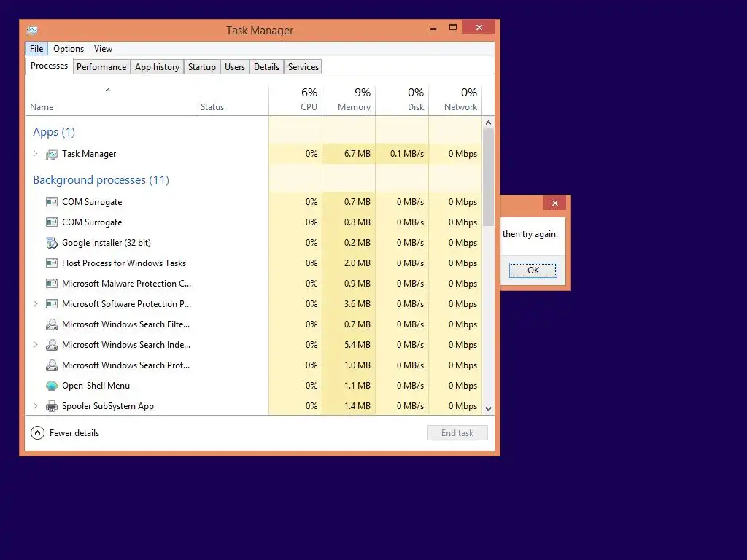Click the Microsoft Windows Search Filter icon
This screenshot has width=747, height=560.
pos(52,324)
